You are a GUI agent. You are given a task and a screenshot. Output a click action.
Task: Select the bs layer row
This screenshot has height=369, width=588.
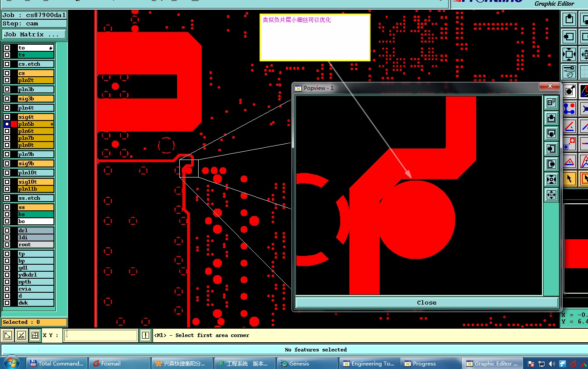36,214
